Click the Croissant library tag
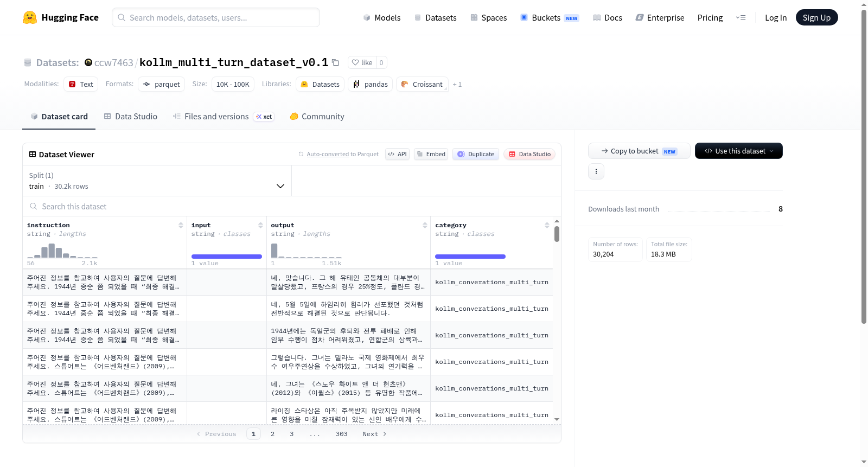 pyautogui.click(x=422, y=84)
